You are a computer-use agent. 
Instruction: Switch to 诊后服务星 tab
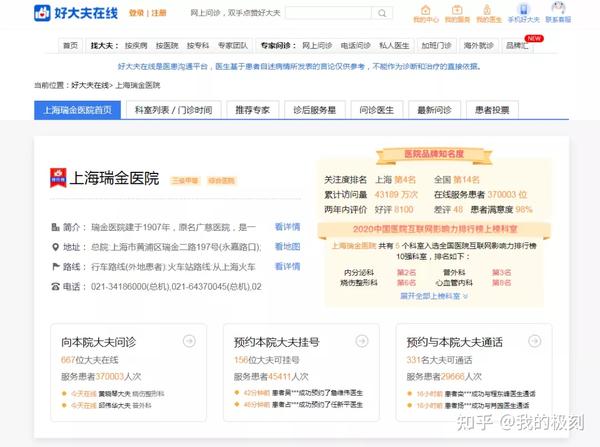(315, 110)
